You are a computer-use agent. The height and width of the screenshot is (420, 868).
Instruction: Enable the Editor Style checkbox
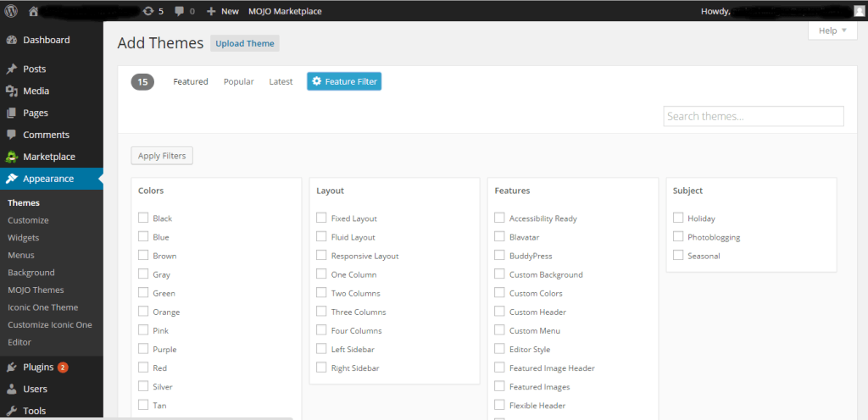point(500,349)
